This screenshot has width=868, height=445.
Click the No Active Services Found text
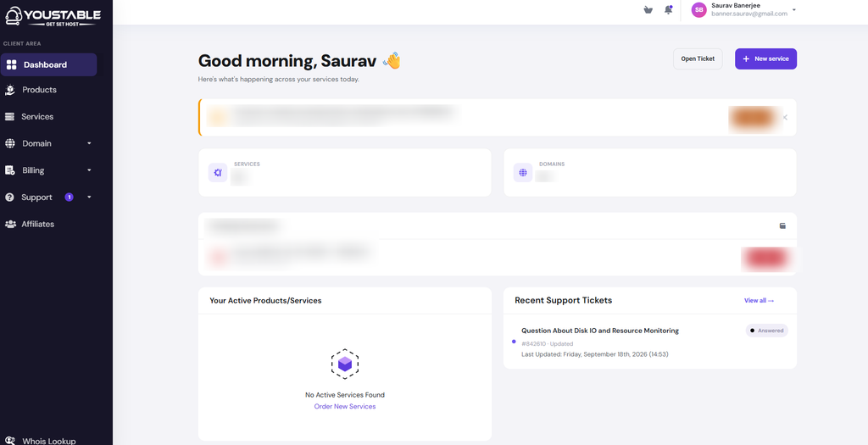click(345, 395)
